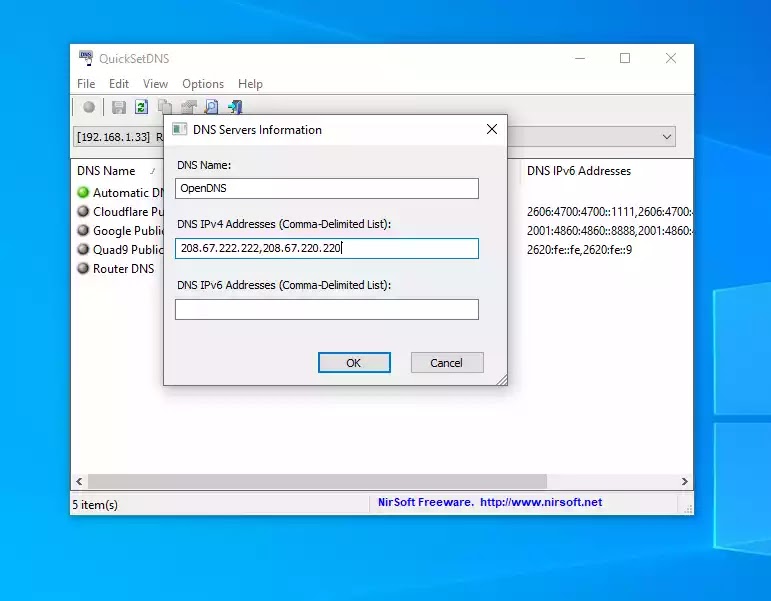
Task: Select the Quad9 Public DNS row text
Action: [128, 250]
